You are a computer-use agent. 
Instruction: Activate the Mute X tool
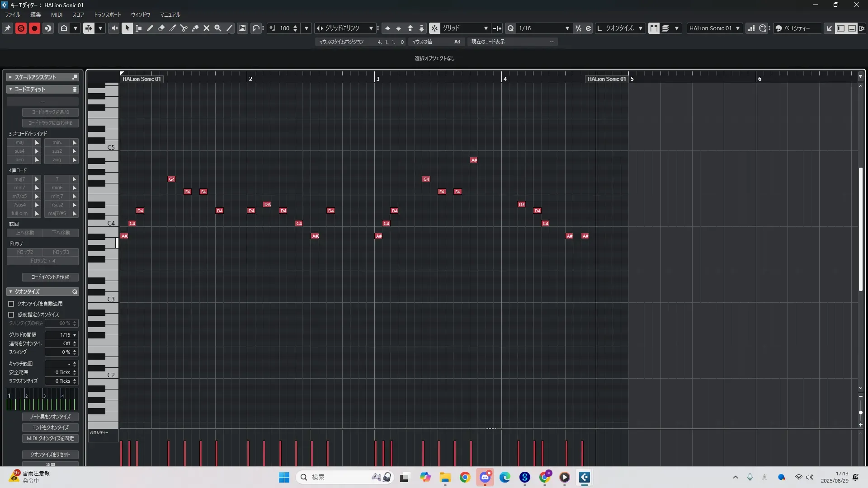coord(207,28)
